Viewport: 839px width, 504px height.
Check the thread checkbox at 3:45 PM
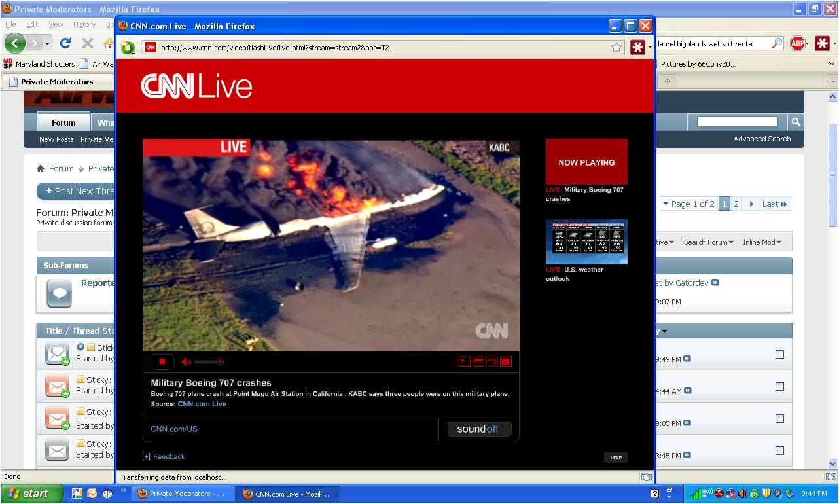[x=779, y=450]
